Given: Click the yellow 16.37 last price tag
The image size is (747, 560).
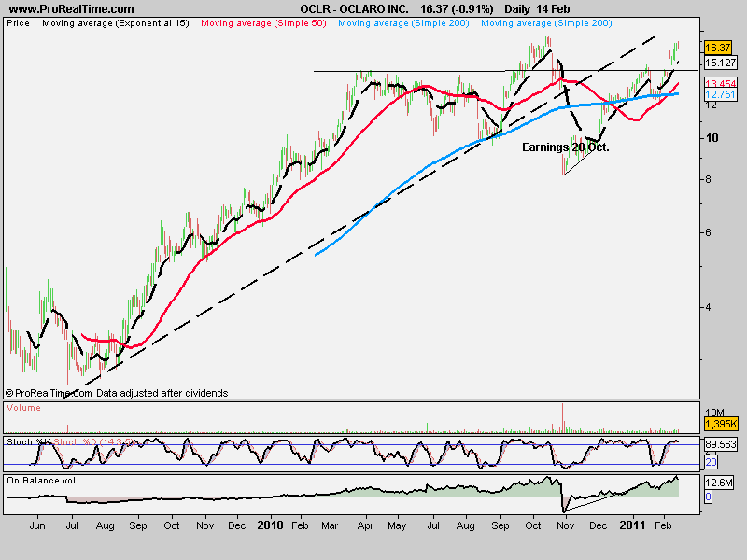Looking at the screenshot, I should (x=717, y=48).
